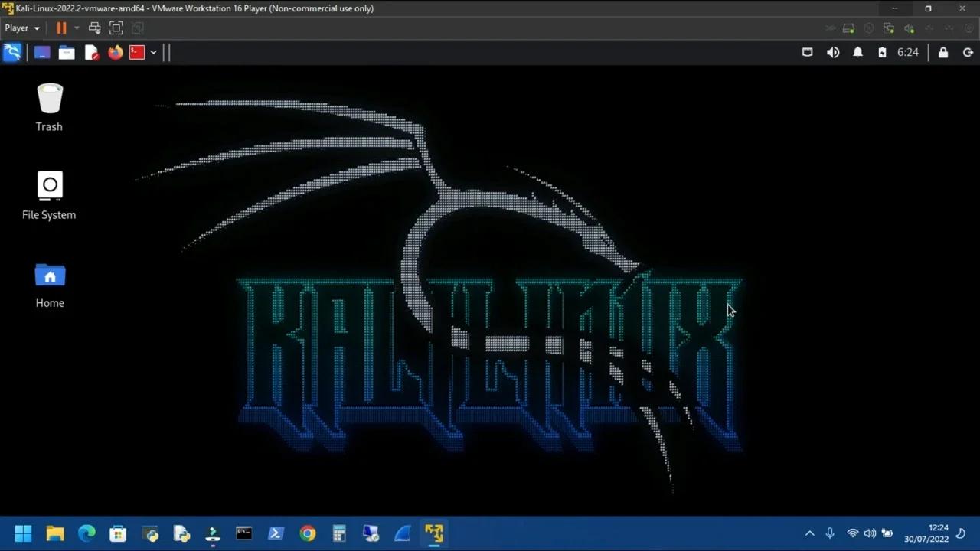Mute audio via the panel volume icon
This screenshot has height=551, width=980.
pyautogui.click(x=833, y=52)
